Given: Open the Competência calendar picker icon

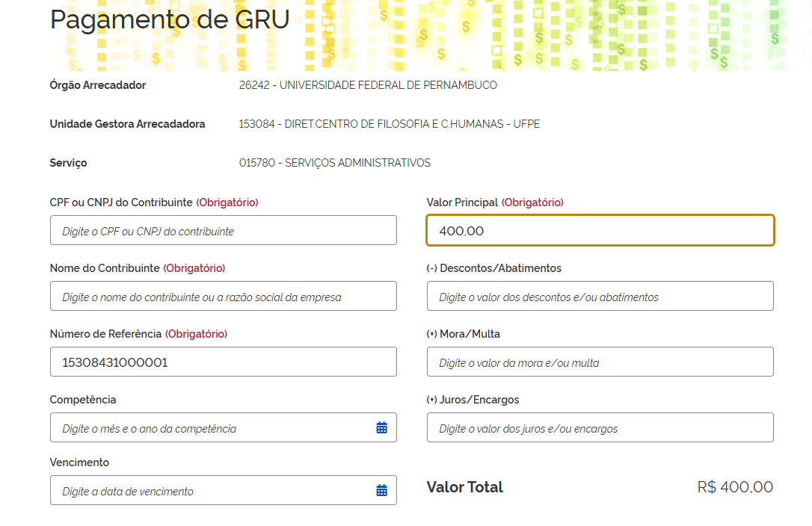Looking at the screenshot, I should pyautogui.click(x=381, y=427).
